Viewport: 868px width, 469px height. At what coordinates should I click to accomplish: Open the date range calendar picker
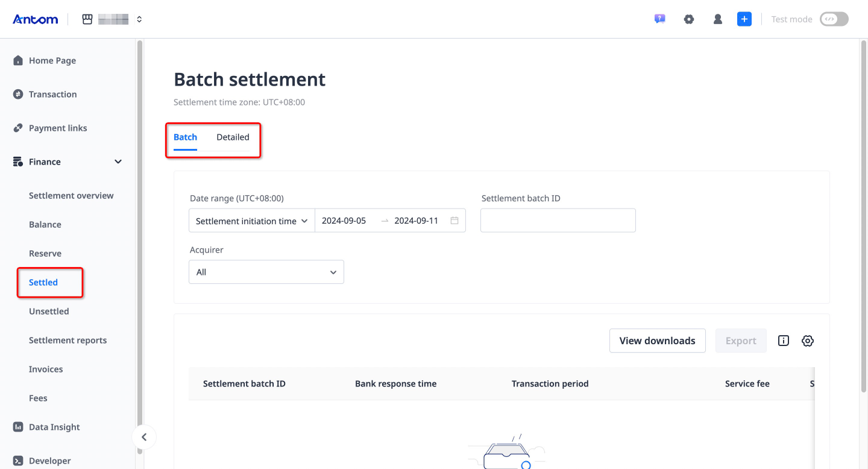[x=454, y=220]
